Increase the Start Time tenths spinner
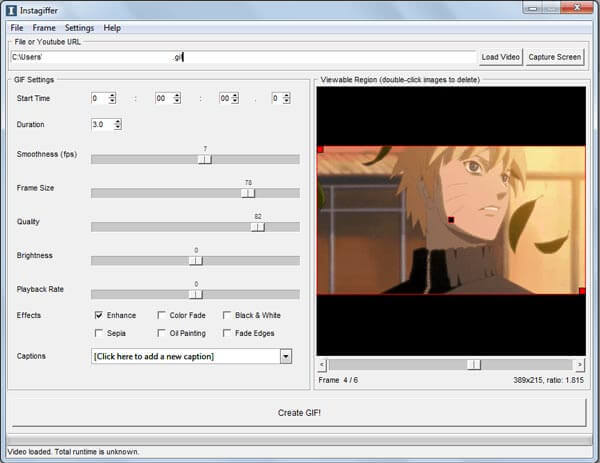The width and height of the screenshot is (600, 463). (x=287, y=96)
